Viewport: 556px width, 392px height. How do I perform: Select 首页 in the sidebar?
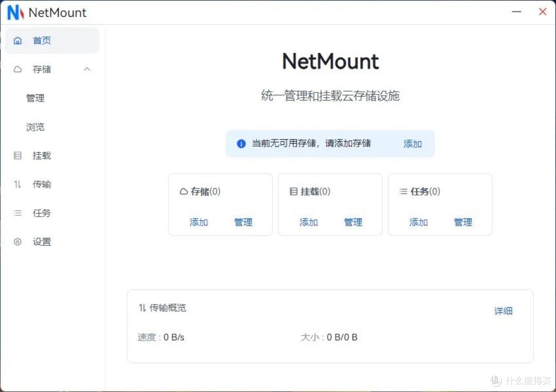[x=42, y=40]
